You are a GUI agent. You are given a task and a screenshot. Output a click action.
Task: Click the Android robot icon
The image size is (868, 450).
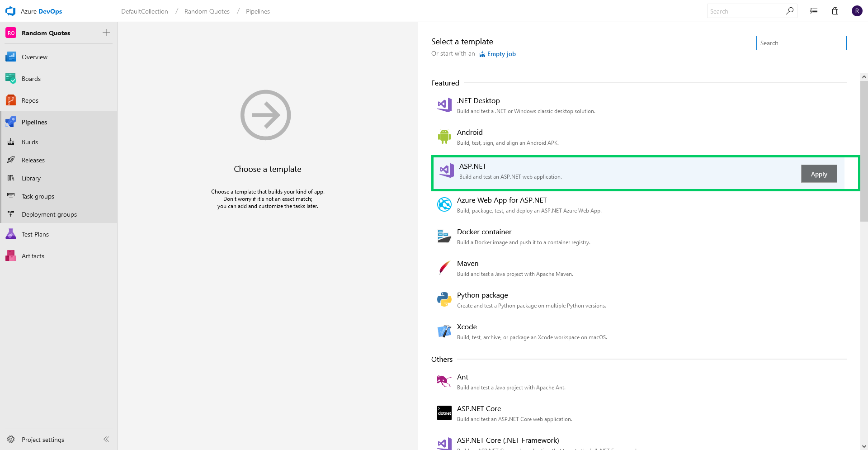[x=444, y=137]
